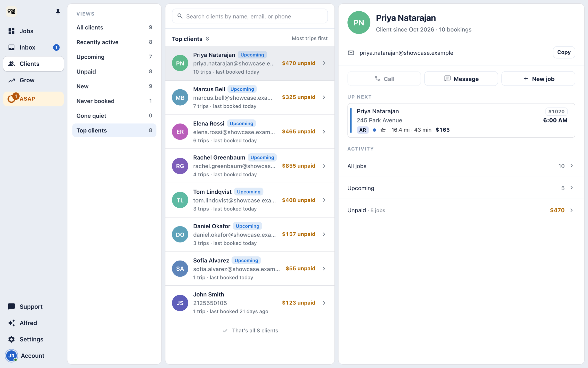The width and height of the screenshot is (588, 368).
Task: Open the ASAP section
Action: 33,99
